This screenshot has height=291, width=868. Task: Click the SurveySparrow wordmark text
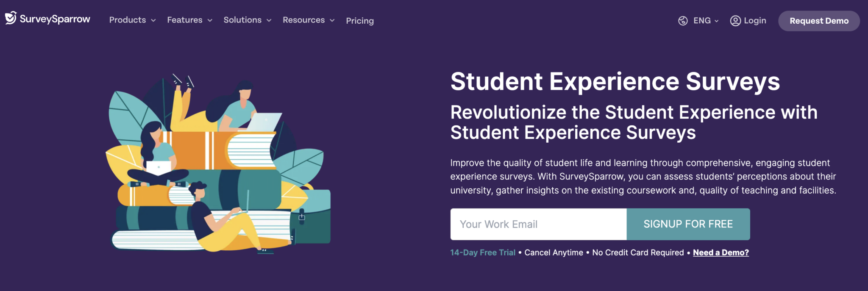55,19
